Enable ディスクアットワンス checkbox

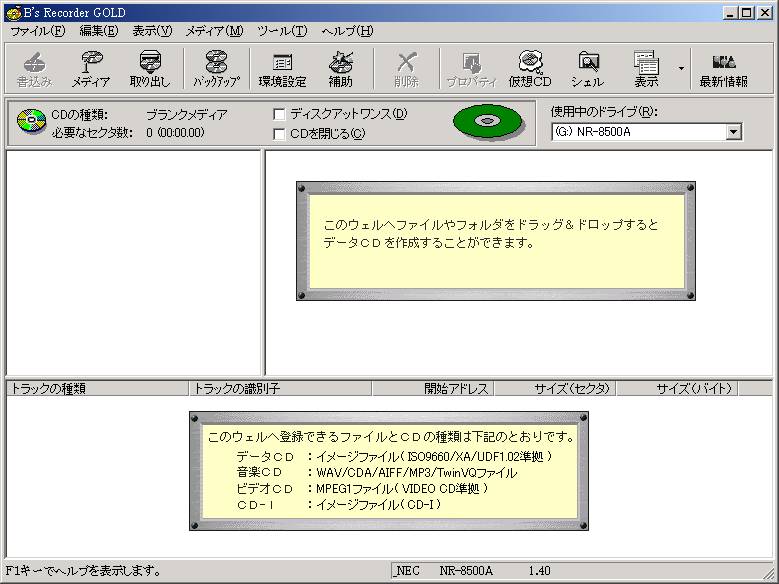coord(279,115)
